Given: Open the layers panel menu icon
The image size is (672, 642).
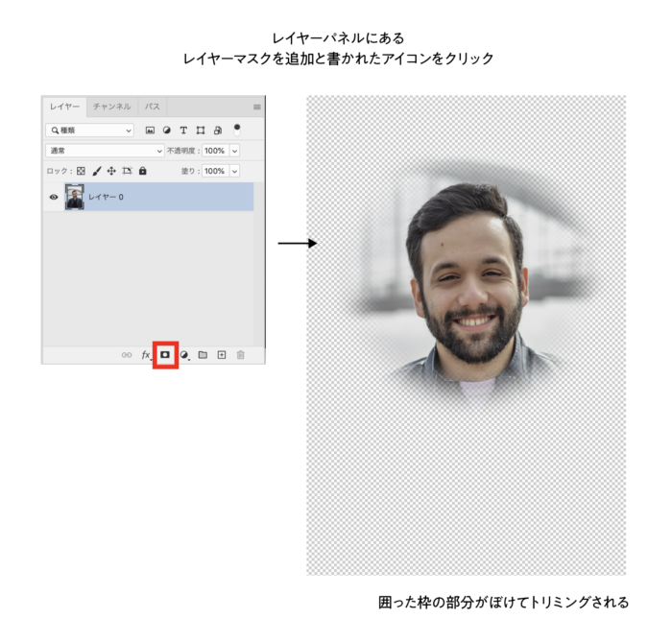Looking at the screenshot, I should coord(256,107).
